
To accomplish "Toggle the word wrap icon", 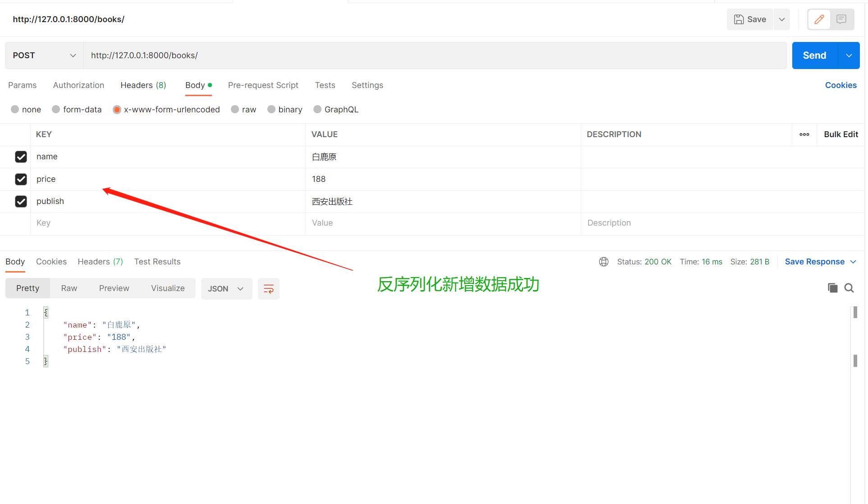I will click(268, 289).
